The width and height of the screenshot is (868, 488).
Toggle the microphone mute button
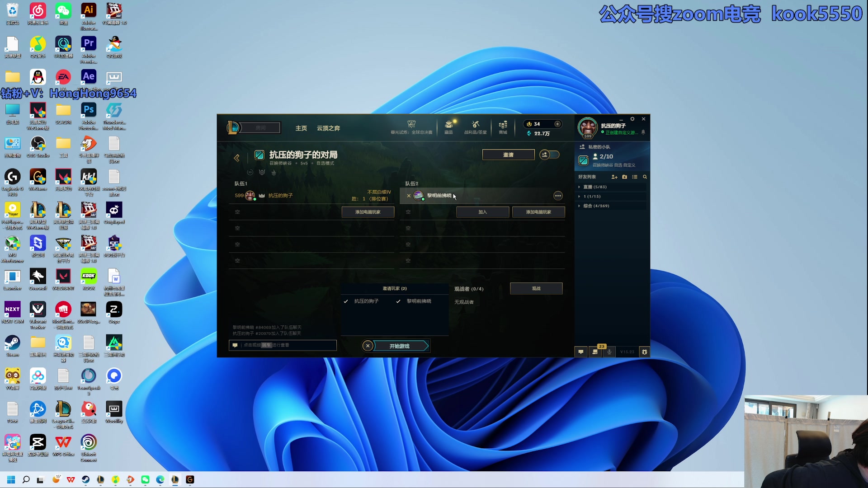click(x=609, y=352)
